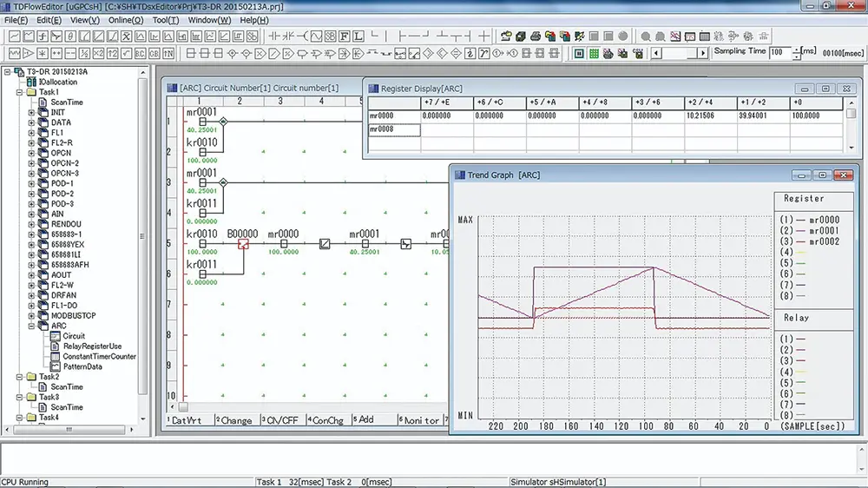Select the mr0008 cell in Register Display
The image size is (868, 488).
pyautogui.click(x=393, y=129)
